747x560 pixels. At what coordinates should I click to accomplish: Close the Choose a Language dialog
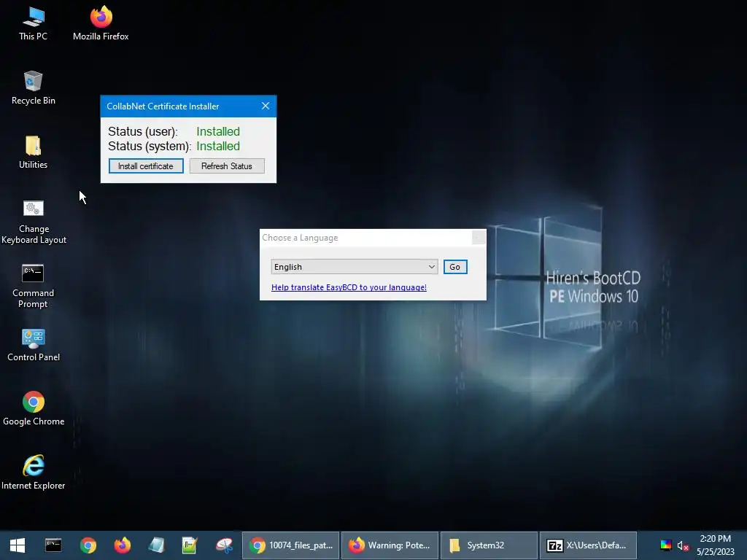[x=479, y=237]
